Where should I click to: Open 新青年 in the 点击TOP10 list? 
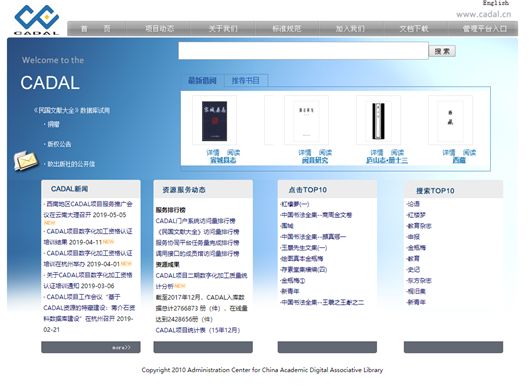coord(290,291)
